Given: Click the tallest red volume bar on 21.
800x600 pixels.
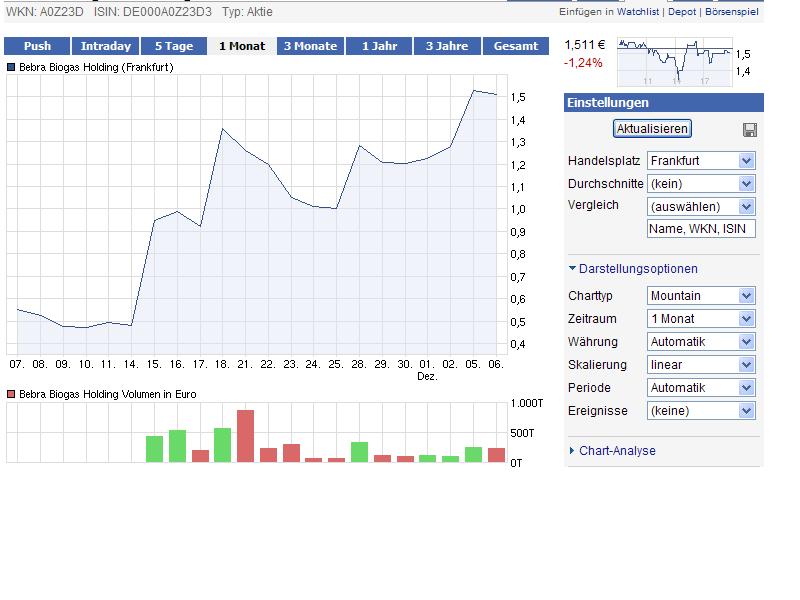Looking at the screenshot, I should coord(245,436).
